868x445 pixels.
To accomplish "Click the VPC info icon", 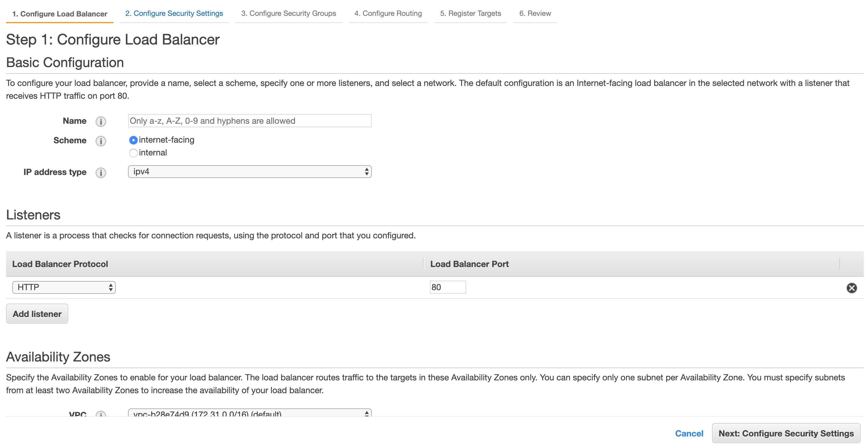I will 100,414.
